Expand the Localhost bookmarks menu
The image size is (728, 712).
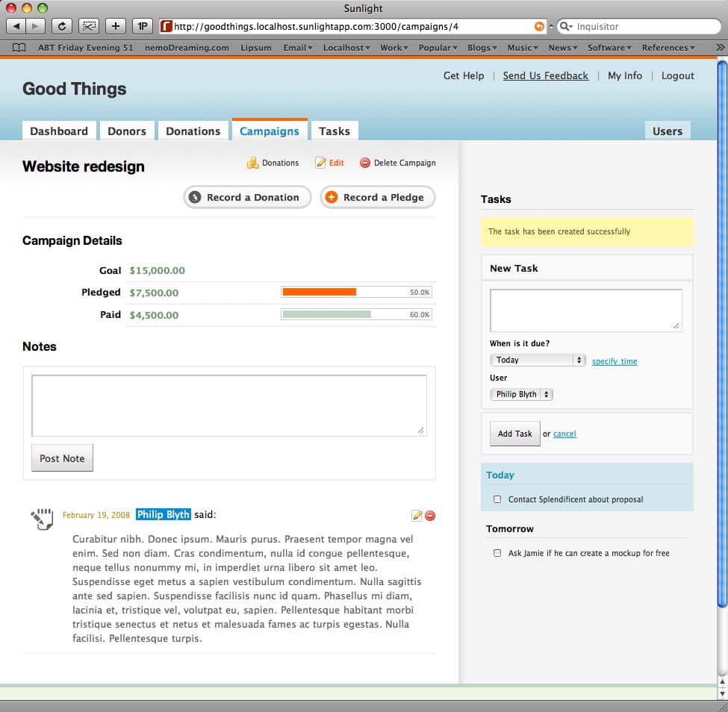pyautogui.click(x=346, y=48)
